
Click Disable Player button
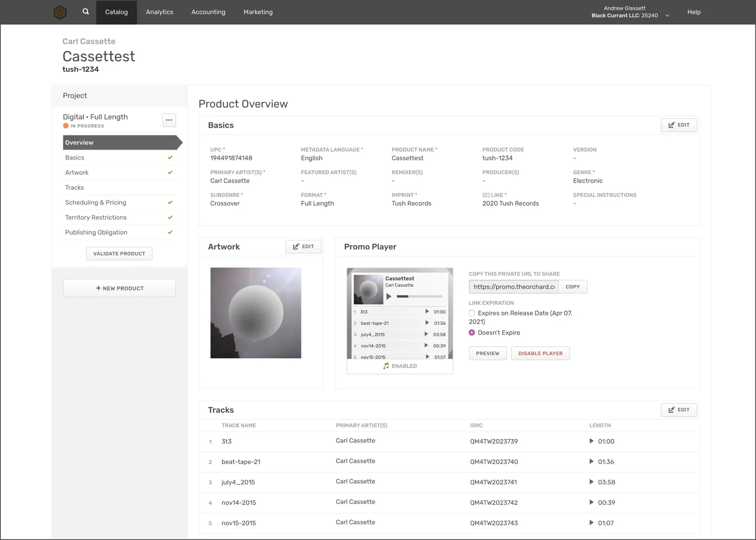click(x=541, y=354)
